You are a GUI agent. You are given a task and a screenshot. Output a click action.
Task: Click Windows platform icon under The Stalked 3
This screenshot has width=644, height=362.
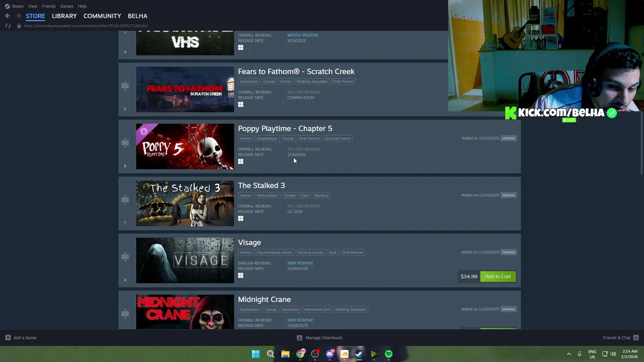[240, 218]
